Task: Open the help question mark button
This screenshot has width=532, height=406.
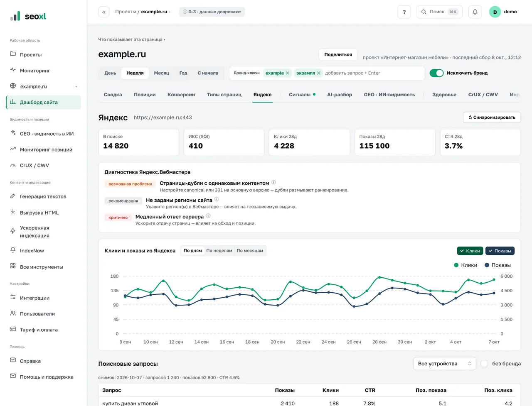Action: (x=404, y=12)
